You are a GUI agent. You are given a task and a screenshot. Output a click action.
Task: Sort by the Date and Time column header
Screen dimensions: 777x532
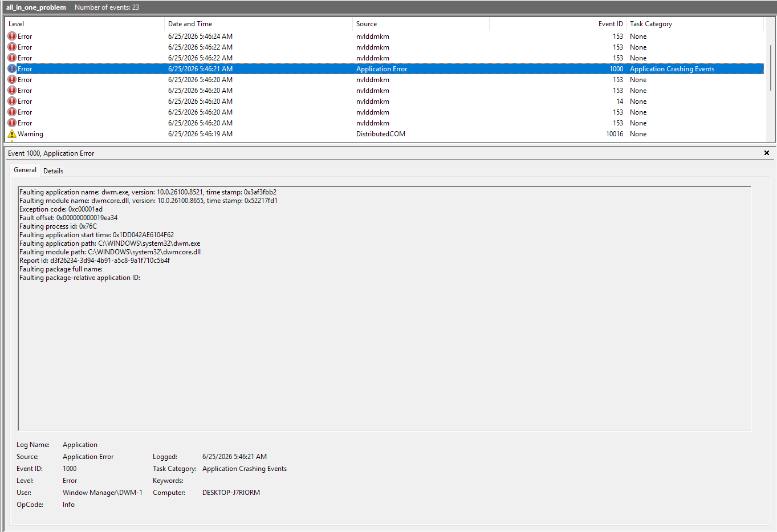pyautogui.click(x=258, y=24)
